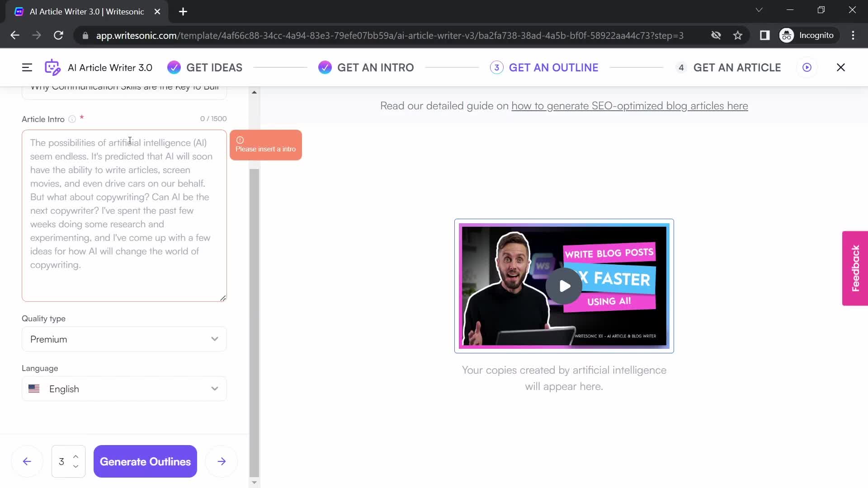Click the close button on the writer panel
The width and height of the screenshot is (868, 488).
tap(841, 67)
